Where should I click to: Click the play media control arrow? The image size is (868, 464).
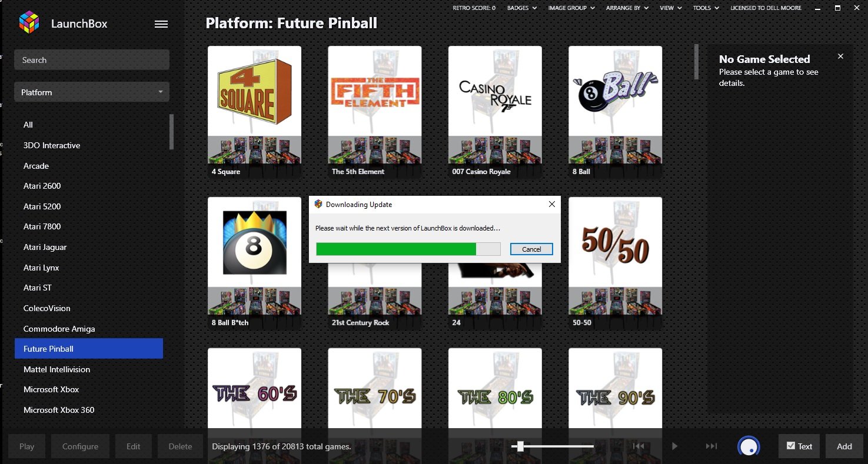tap(675, 446)
